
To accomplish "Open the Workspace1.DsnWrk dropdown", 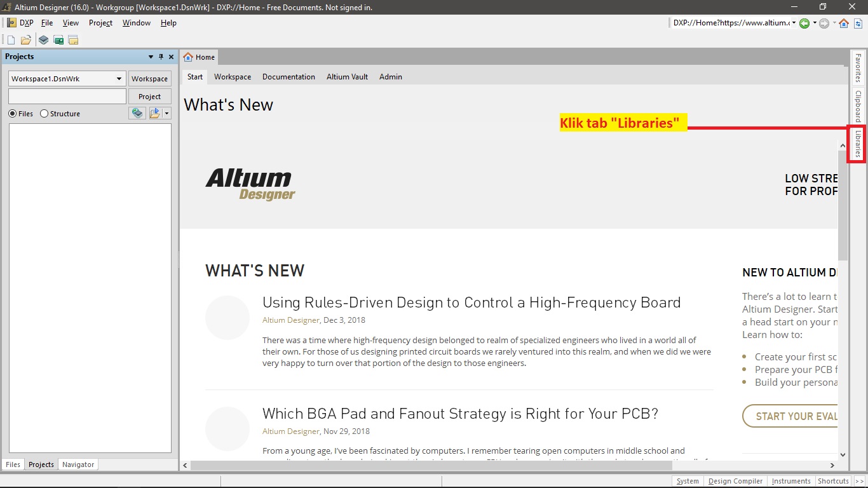I will [x=119, y=79].
